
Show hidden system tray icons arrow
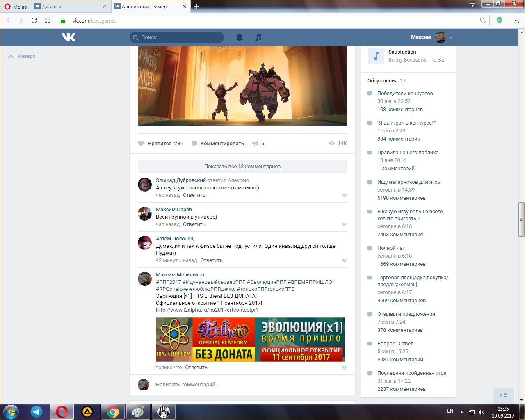[x=461, y=412]
